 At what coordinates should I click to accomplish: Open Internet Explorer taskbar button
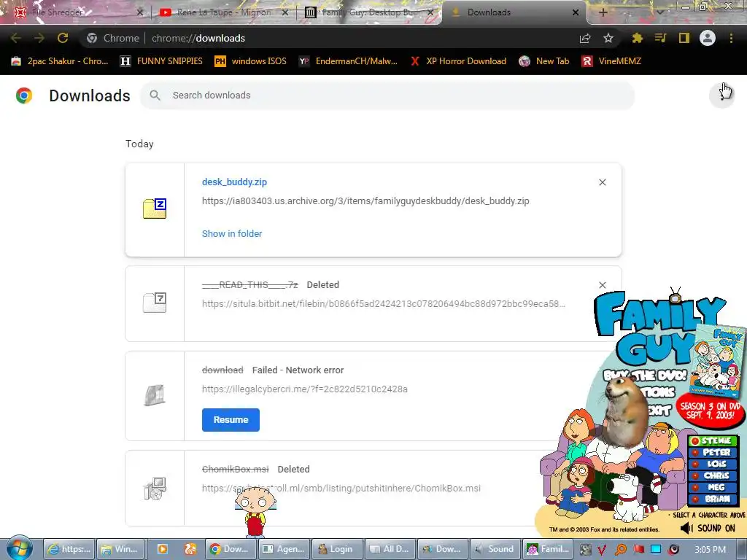69,549
